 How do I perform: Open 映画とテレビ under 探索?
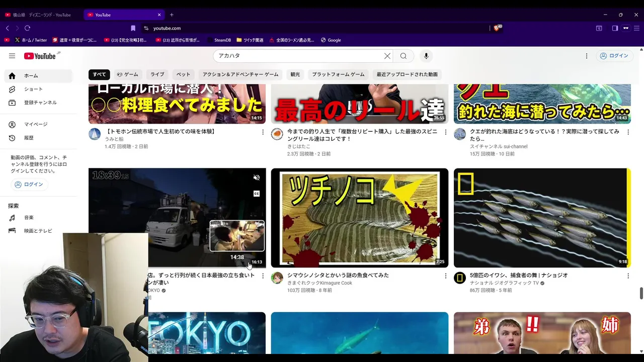tap(39, 231)
